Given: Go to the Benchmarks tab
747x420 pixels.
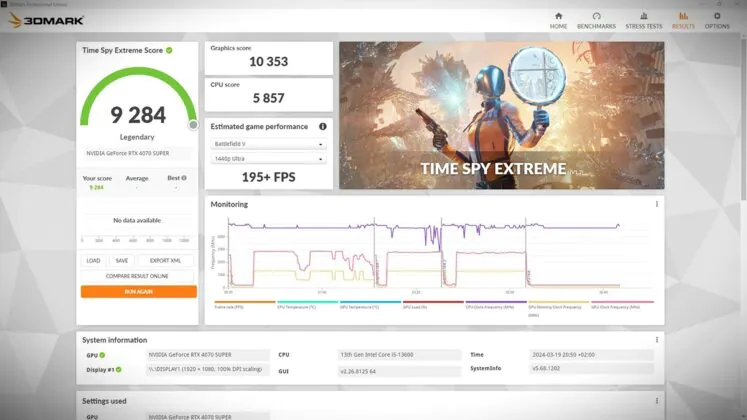Looking at the screenshot, I should pyautogui.click(x=596, y=20).
